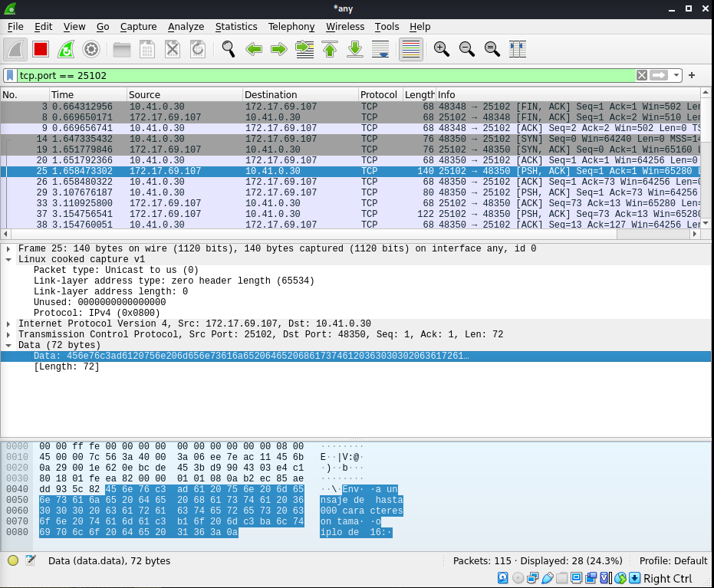Open the display filter history dropdown

pos(676,75)
